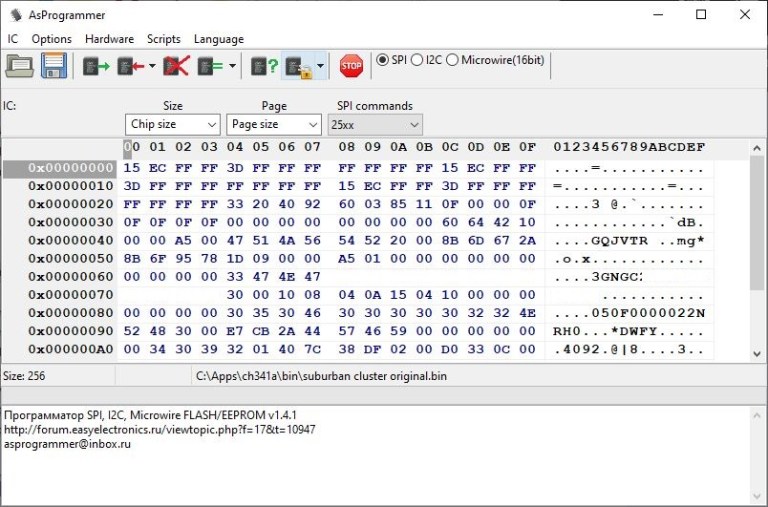Click the file path in the status bar
The height and width of the screenshot is (507, 768).
tap(321, 376)
